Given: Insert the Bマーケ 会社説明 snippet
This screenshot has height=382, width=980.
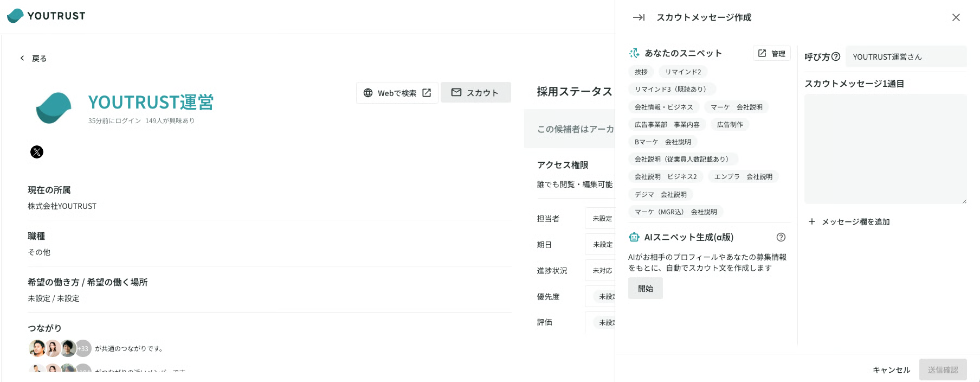Looking at the screenshot, I should pyautogui.click(x=663, y=142).
